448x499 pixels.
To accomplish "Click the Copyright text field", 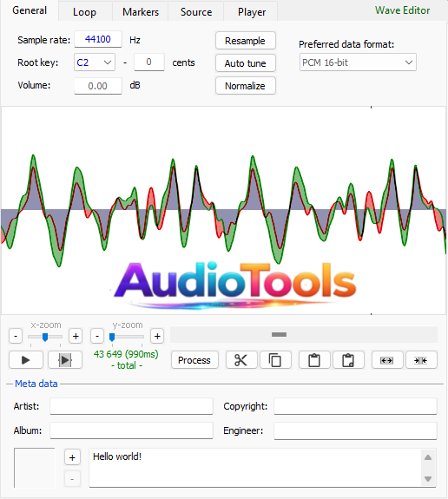I will click(x=355, y=406).
